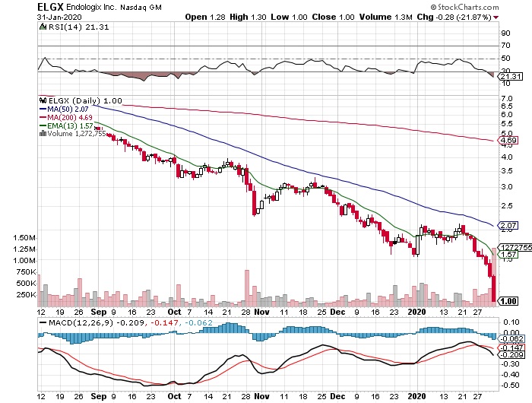The height and width of the screenshot is (403, 532).
Task: Click the candlestick icon beside ELGX (Daily)
Action: click(x=43, y=100)
